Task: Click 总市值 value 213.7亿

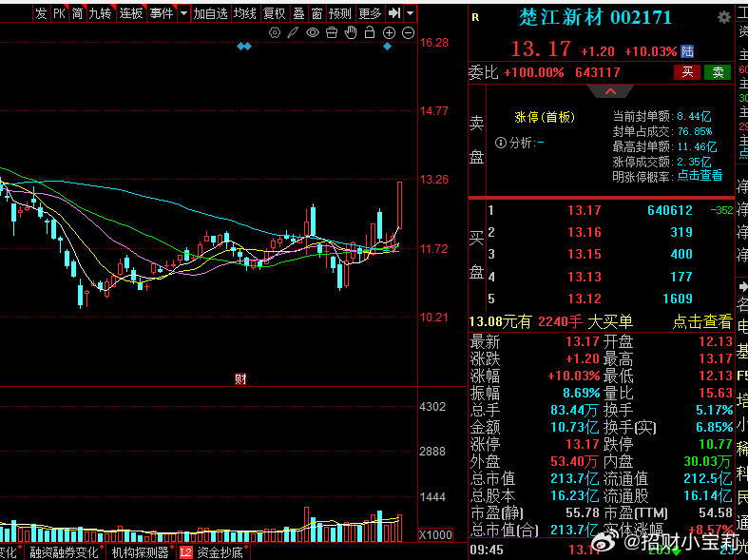Action: 574,478
